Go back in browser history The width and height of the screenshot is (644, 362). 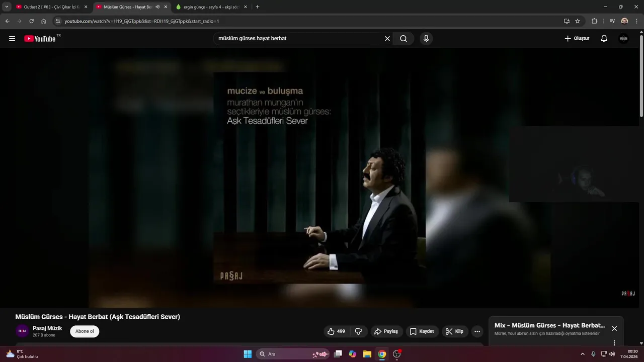[x=7, y=21]
